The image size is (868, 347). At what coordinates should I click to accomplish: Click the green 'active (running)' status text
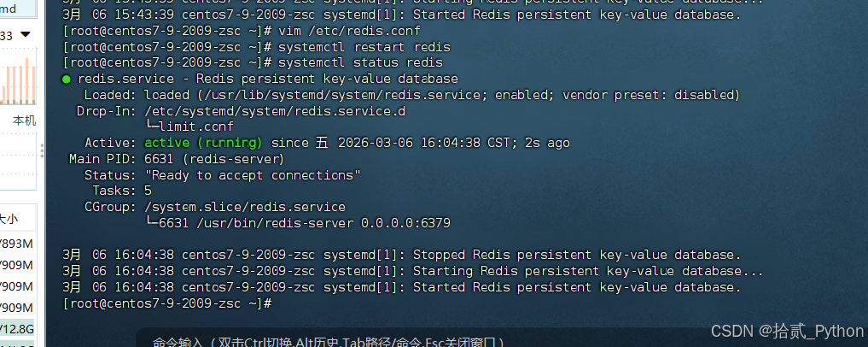pos(203,143)
